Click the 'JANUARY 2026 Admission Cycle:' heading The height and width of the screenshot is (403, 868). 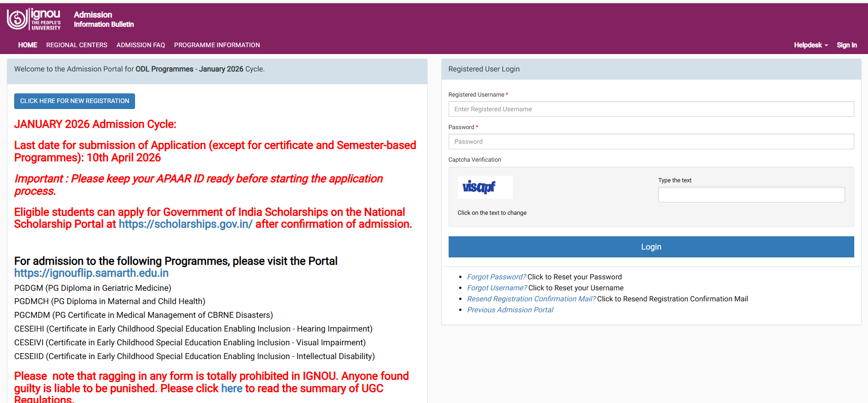coord(95,124)
